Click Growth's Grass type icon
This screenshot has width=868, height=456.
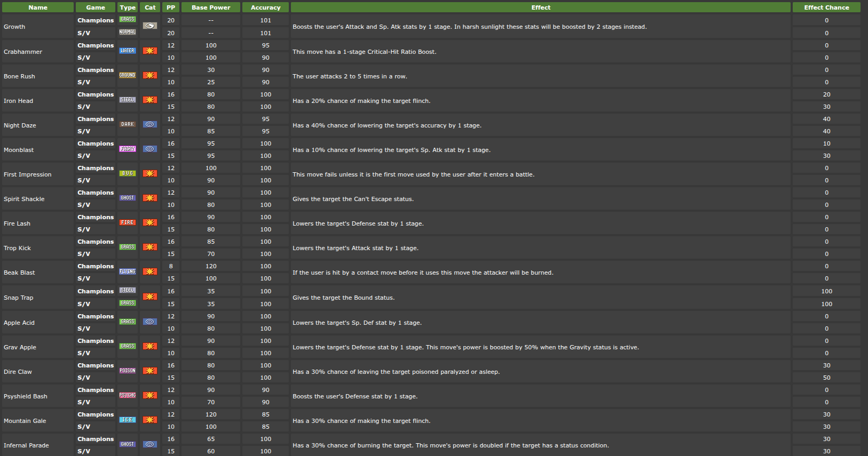[128, 19]
